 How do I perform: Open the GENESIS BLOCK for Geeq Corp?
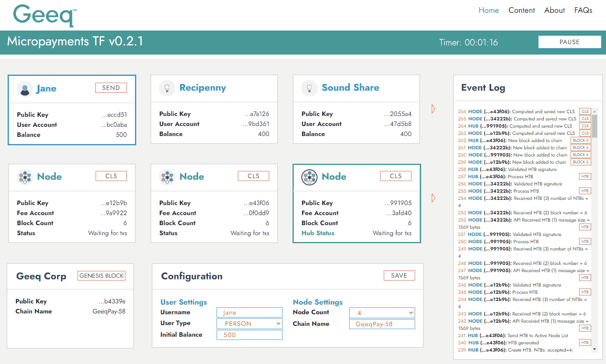pos(101,276)
